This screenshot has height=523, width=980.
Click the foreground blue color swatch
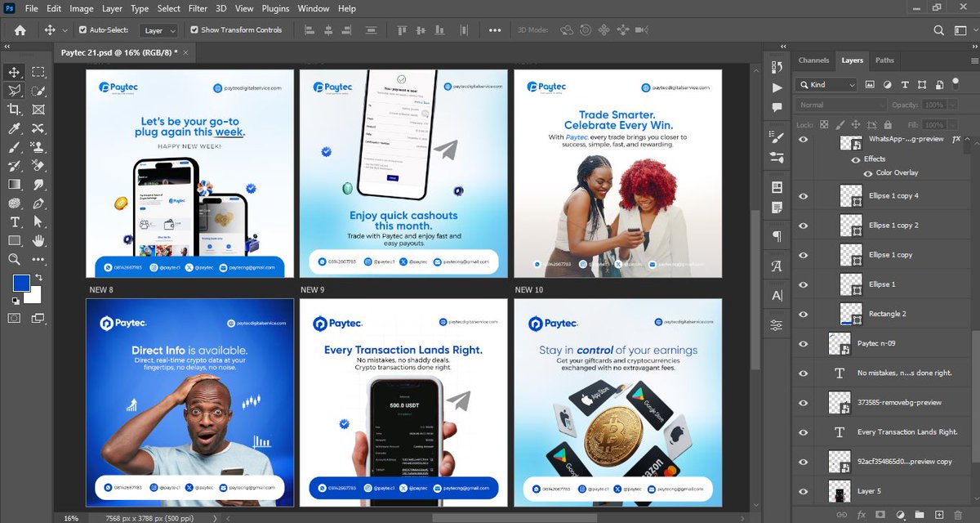point(20,284)
